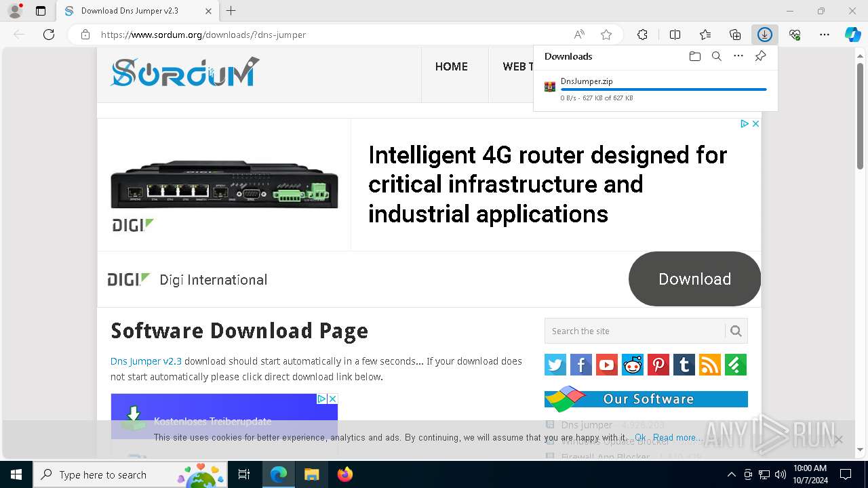This screenshot has width=868, height=488.
Task: Click the Digi ad Download button
Action: coord(694,279)
